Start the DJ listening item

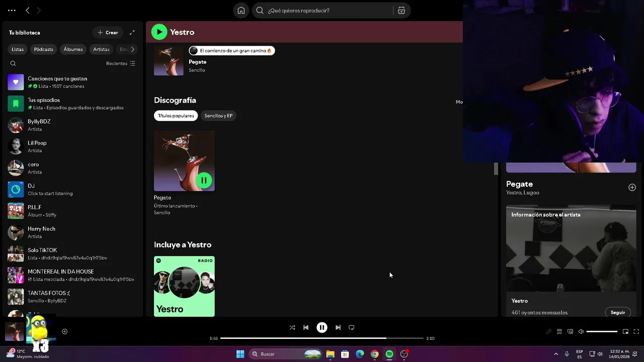(x=73, y=190)
